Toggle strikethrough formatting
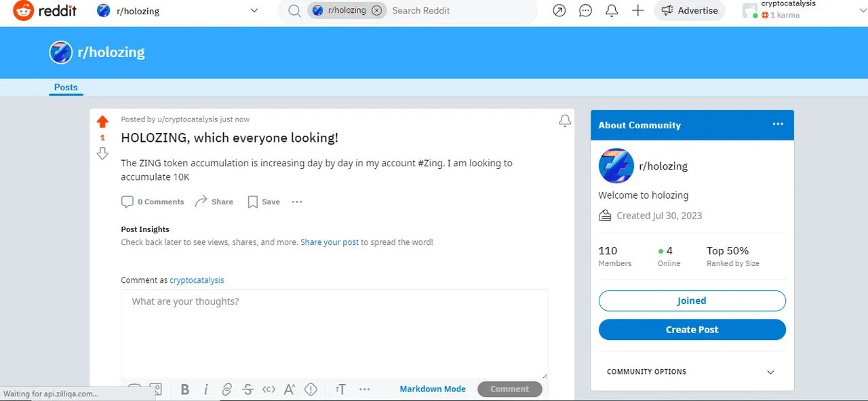The width and height of the screenshot is (868, 401). [248, 389]
